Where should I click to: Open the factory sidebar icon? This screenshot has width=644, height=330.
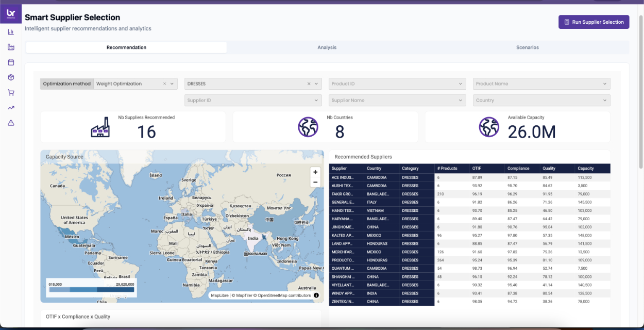click(x=11, y=47)
